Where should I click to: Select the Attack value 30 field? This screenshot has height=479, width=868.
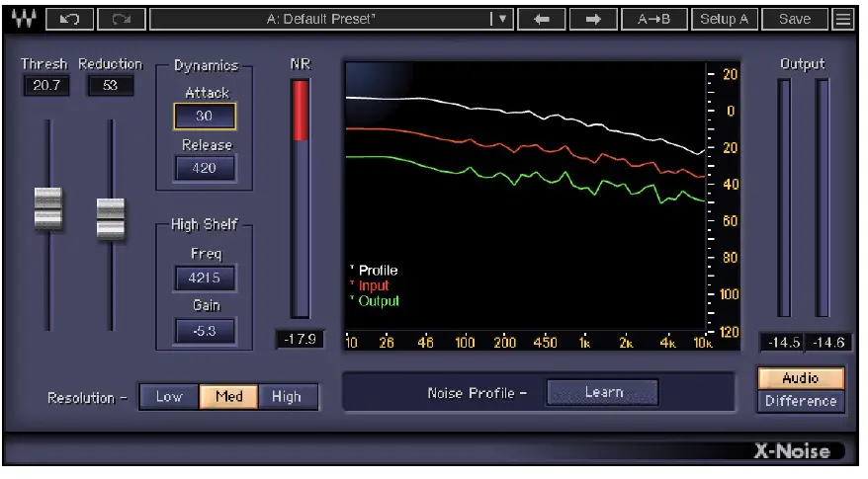pos(205,116)
